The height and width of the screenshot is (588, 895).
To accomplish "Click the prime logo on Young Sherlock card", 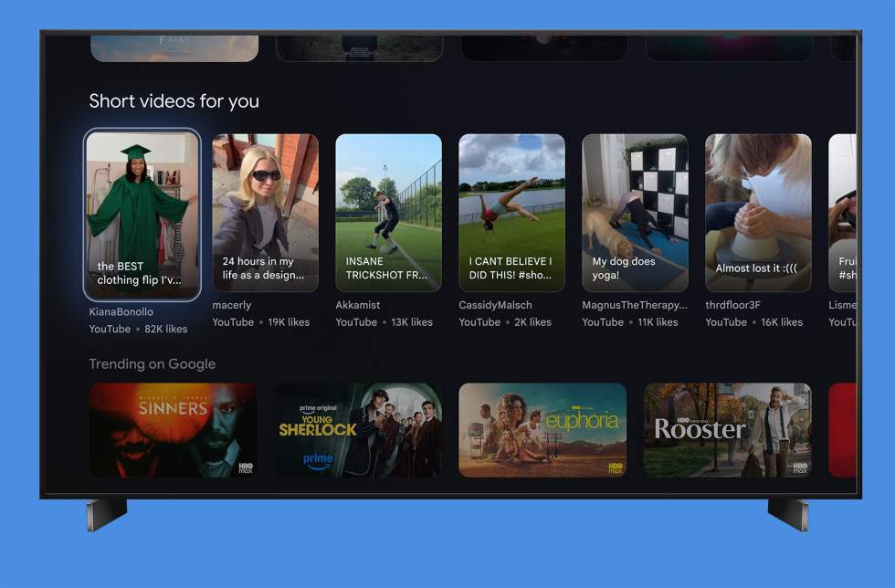I will pyautogui.click(x=318, y=460).
